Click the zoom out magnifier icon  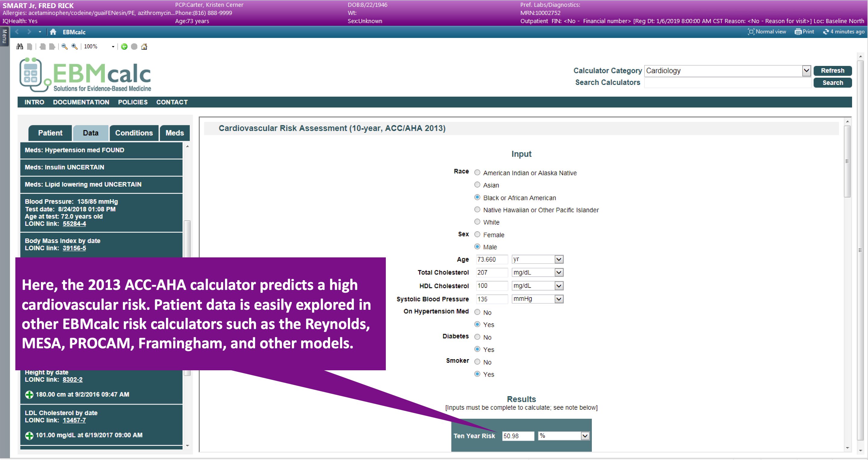pos(64,46)
